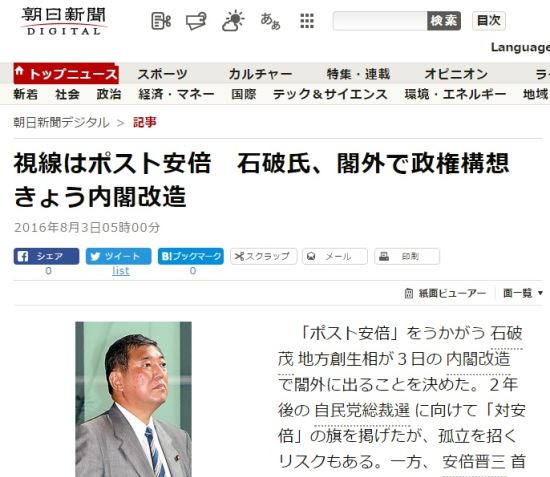Add a Hatena ブックマーク for article
Screen dimensions: 550x477
[x=191, y=256]
